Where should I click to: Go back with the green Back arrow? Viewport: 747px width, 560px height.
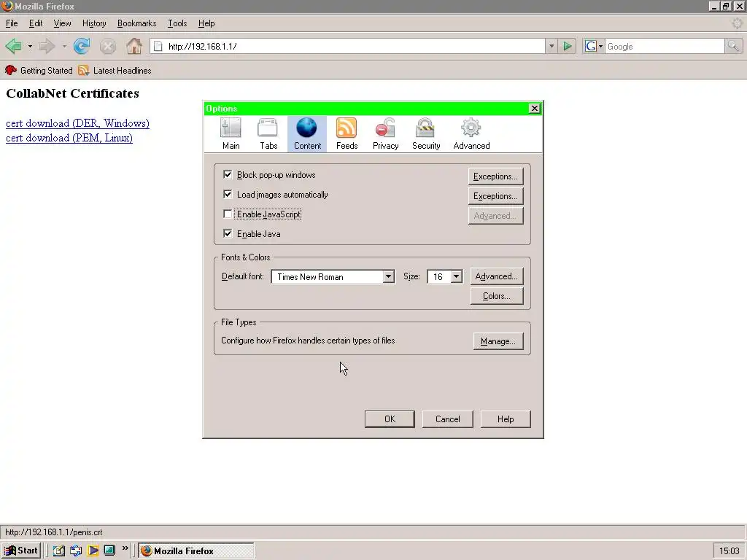(x=14, y=46)
